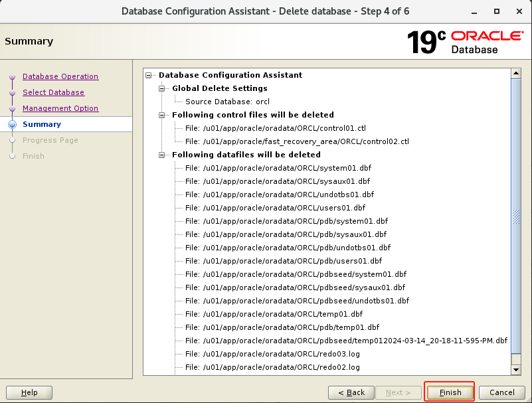Collapse the Global Delete Settings node
532x403 pixels.
162,88
